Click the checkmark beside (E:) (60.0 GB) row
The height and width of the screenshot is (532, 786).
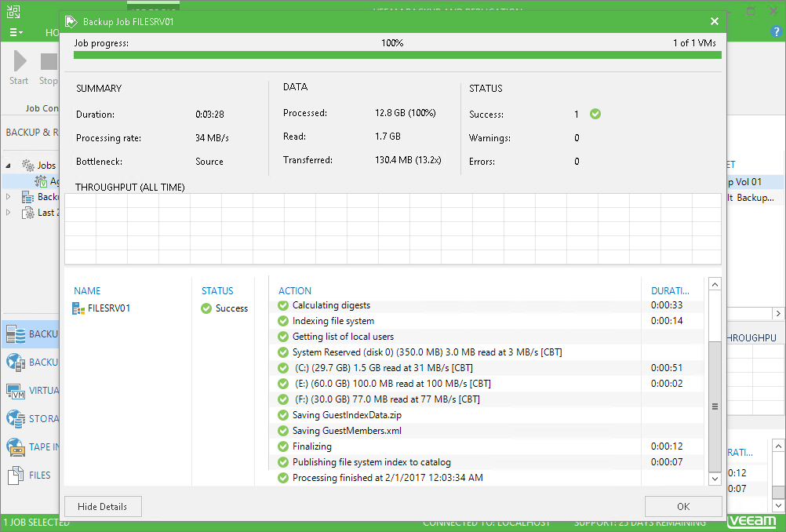[x=283, y=384]
